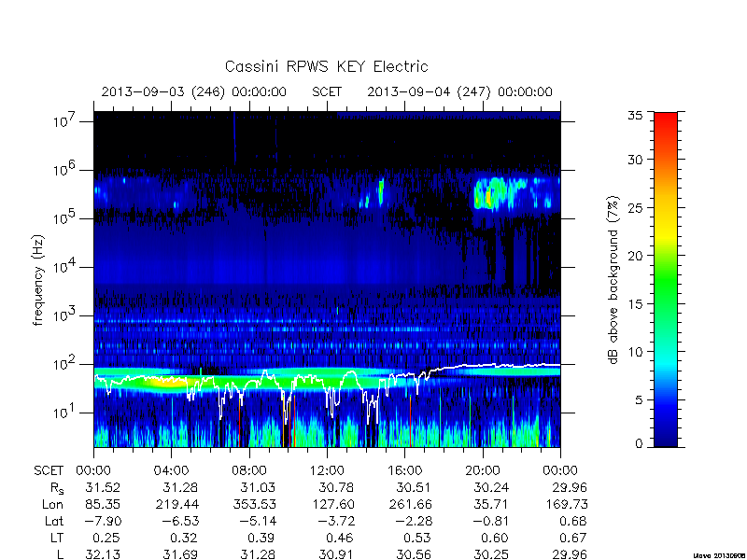Click the local time value 0.60
The image size is (747, 560).
(x=495, y=539)
